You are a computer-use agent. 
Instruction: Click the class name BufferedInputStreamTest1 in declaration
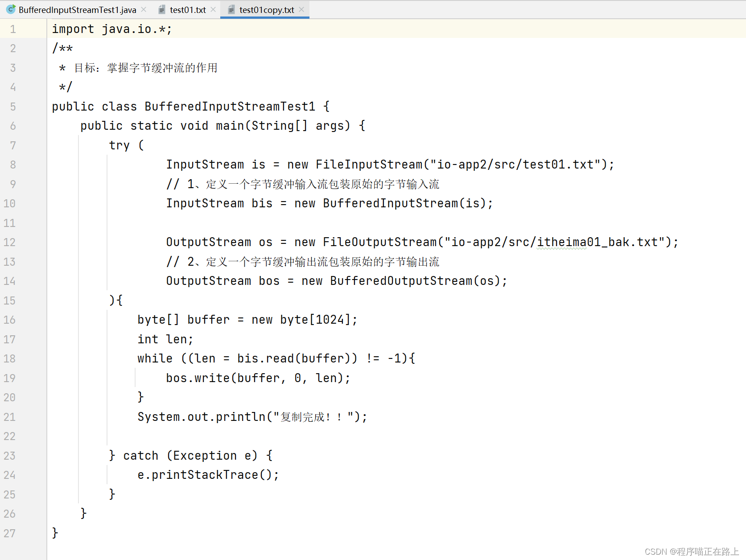tap(230, 107)
